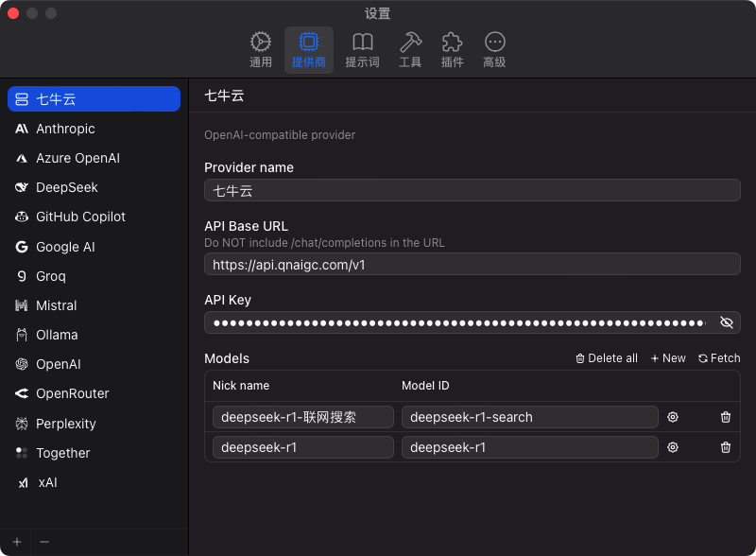The width and height of the screenshot is (756, 556).
Task: Select the Groq provider
Action: (94, 276)
